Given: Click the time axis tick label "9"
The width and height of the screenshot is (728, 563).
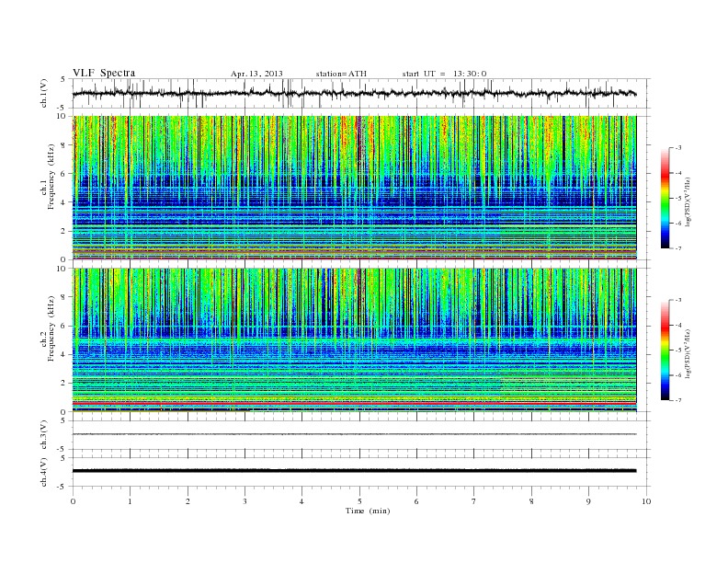Looking at the screenshot, I should [588, 501].
